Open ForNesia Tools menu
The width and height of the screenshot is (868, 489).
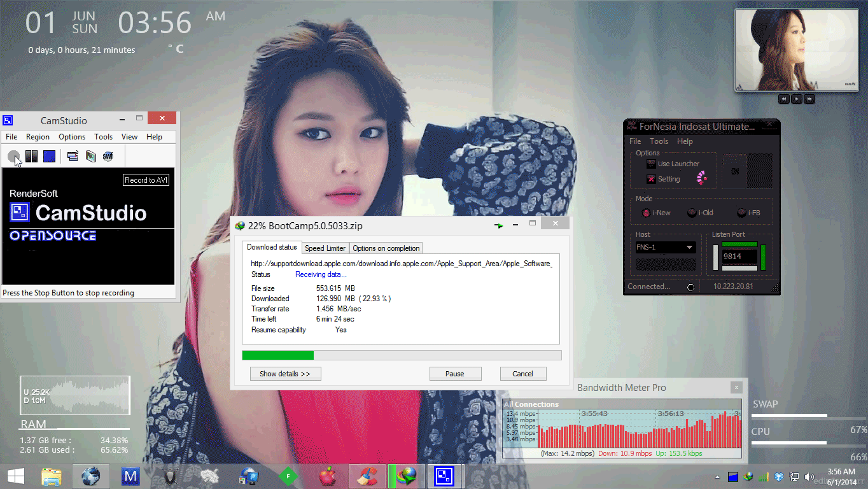[659, 141]
